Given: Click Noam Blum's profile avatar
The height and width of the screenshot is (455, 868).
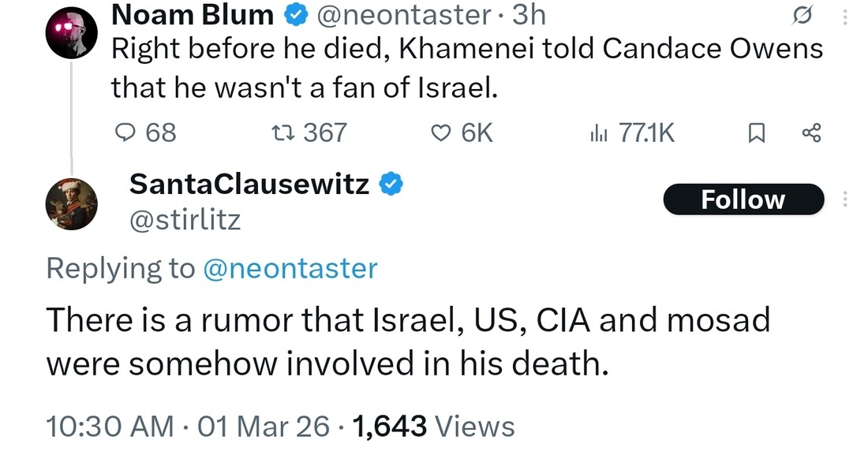Looking at the screenshot, I should click(71, 34).
